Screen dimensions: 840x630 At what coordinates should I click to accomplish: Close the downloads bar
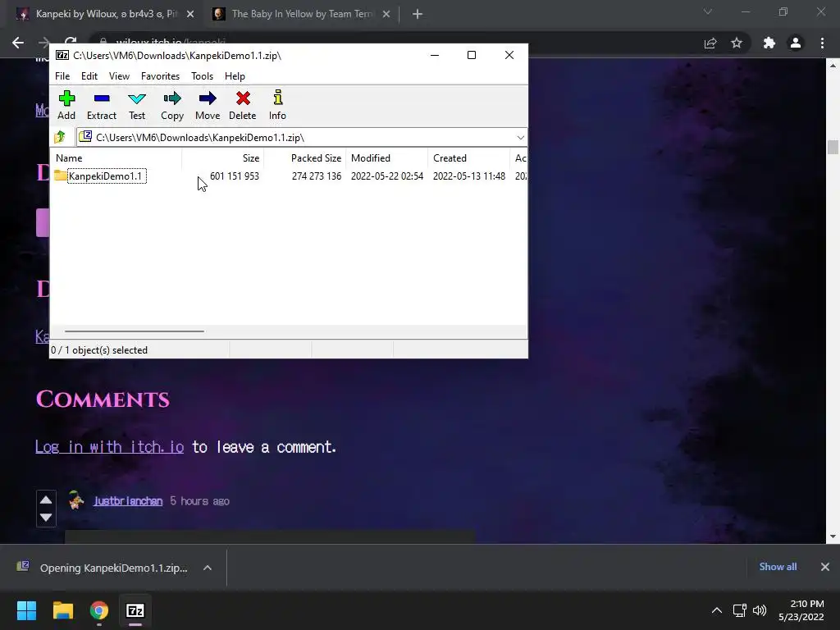tap(825, 567)
